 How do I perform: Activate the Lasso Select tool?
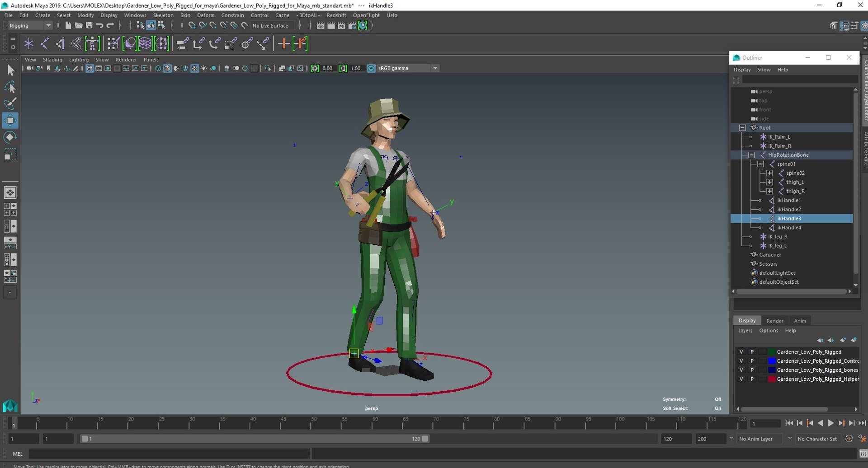pos(10,87)
